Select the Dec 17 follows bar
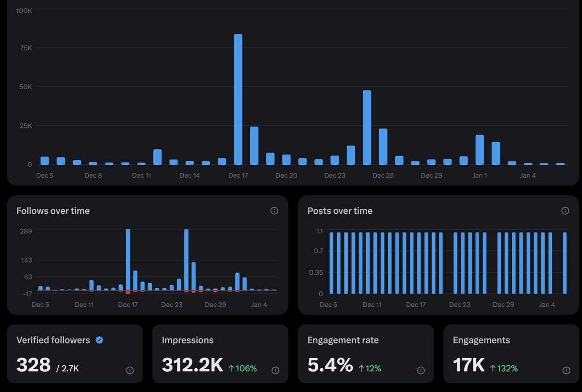Screen dimensions: 582x392 point(128,260)
